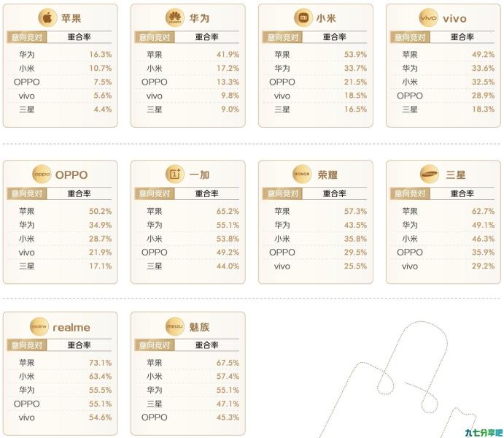This screenshot has width=504, height=438.
Task: Click the Meizu logo icon
Action: tap(175, 326)
